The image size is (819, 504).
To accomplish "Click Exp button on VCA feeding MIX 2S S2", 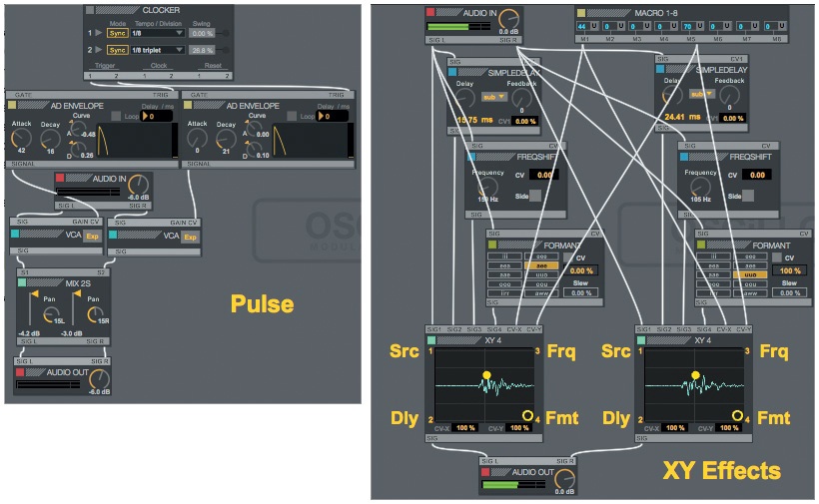I will point(190,237).
